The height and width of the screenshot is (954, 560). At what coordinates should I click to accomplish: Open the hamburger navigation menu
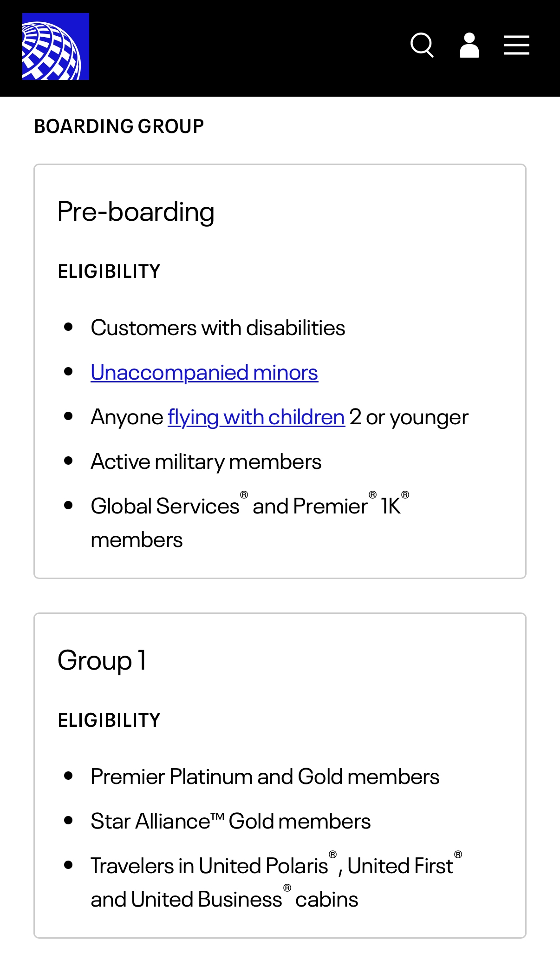516,45
